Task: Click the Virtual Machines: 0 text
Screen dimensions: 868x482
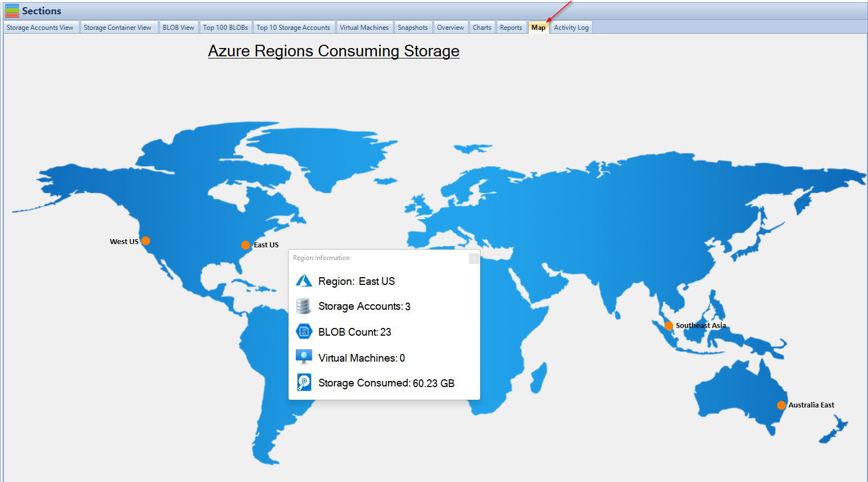Action: point(361,358)
